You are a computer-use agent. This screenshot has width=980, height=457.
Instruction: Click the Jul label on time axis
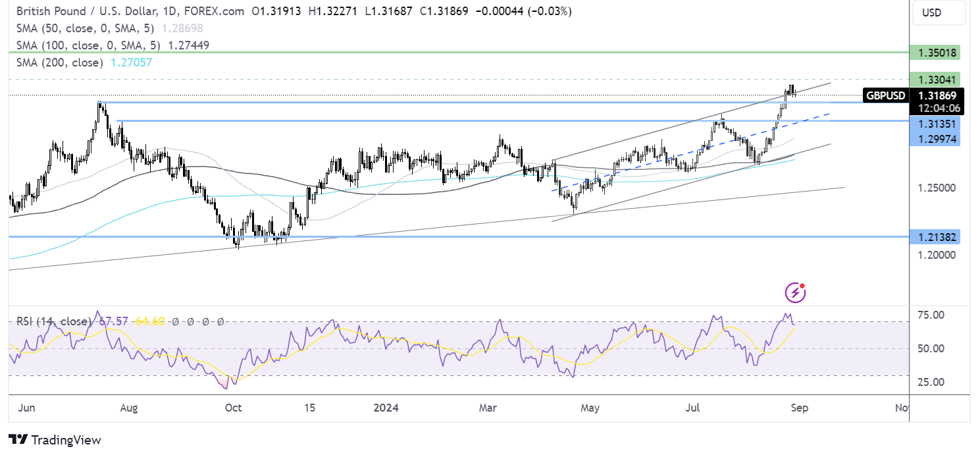[694, 408]
